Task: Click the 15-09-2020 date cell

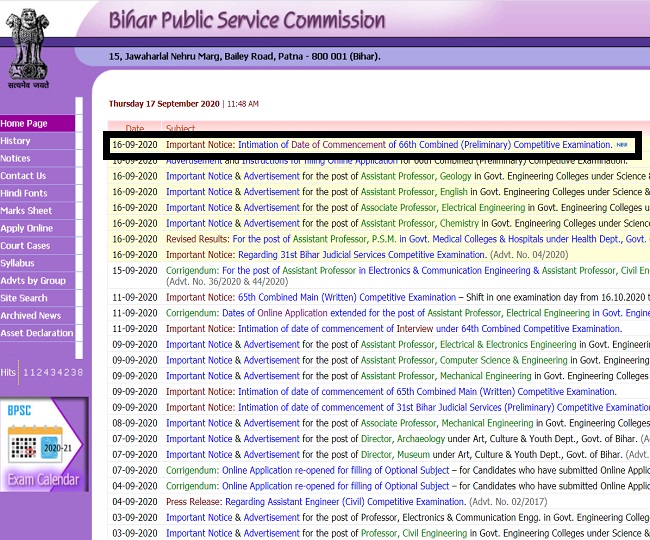Action: (x=135, y=271)
